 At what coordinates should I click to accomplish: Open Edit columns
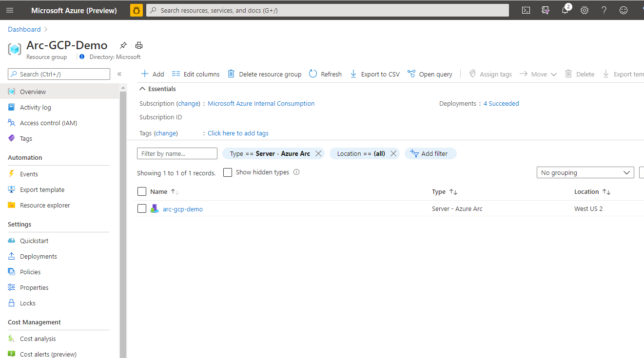point(195,74)
